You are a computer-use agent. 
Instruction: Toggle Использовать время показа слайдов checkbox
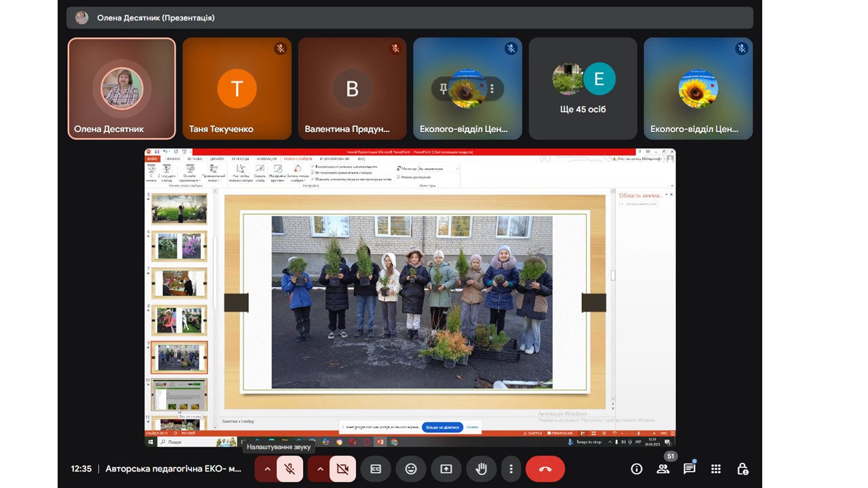[x=341, y=173]
